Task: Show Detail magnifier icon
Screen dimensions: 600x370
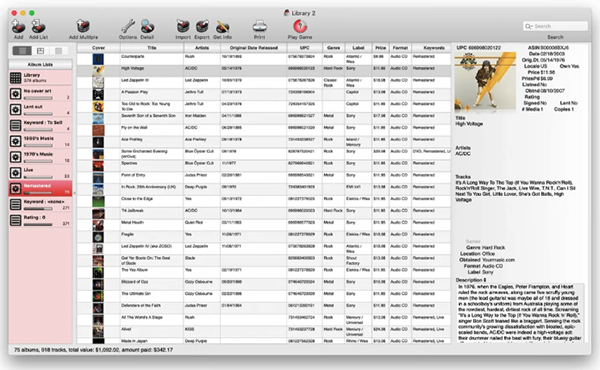Action: point(147,26)
